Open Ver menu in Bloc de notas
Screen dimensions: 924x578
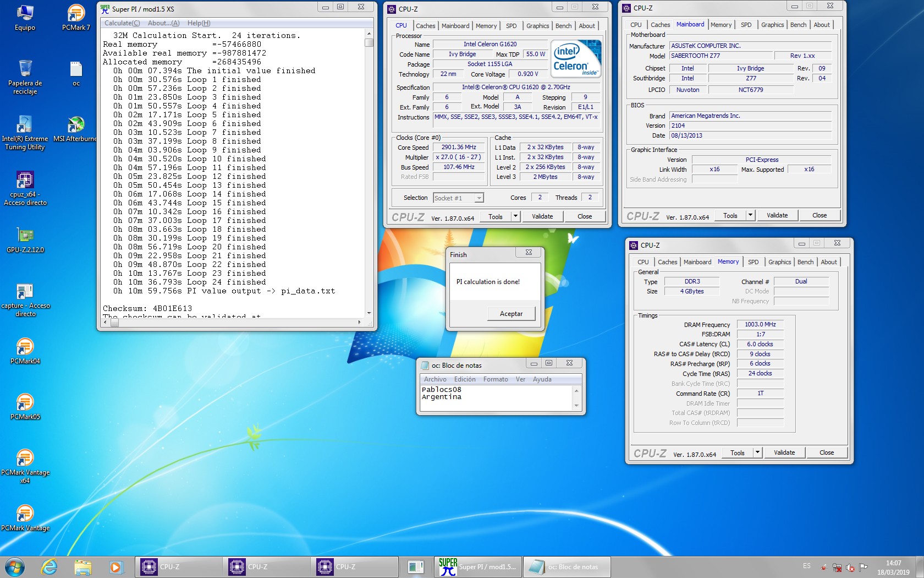point(520,379)
